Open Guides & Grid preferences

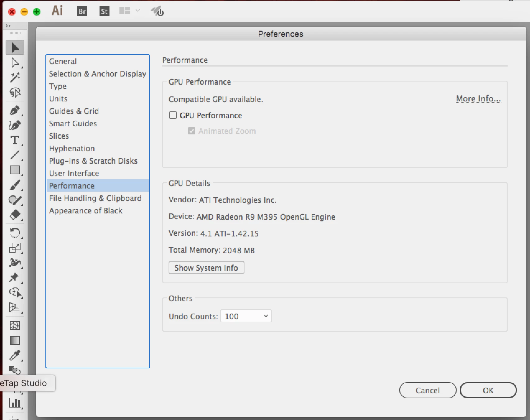98,111
